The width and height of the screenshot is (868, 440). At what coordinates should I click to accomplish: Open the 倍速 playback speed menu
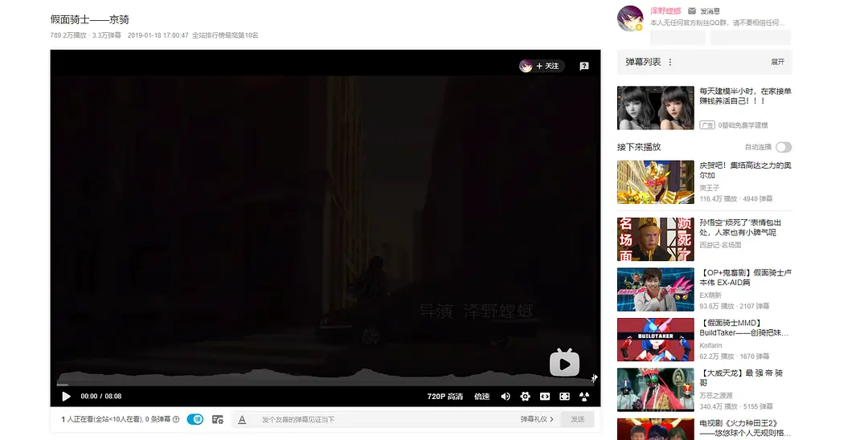(x=481, y=396)
